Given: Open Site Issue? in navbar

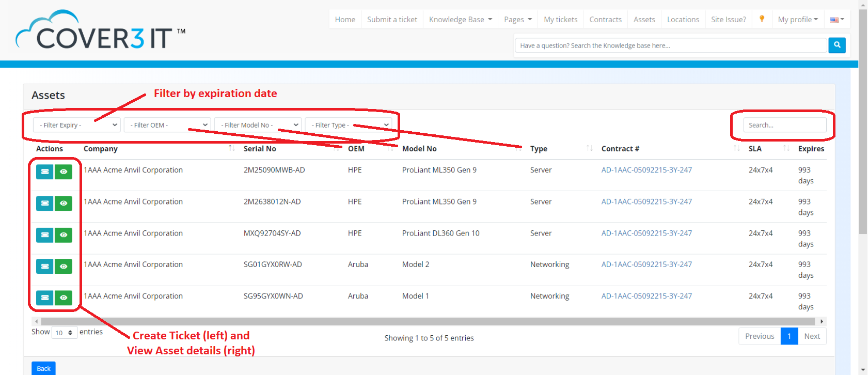Looking at the screenshot, I should click(x=728, y=20).
